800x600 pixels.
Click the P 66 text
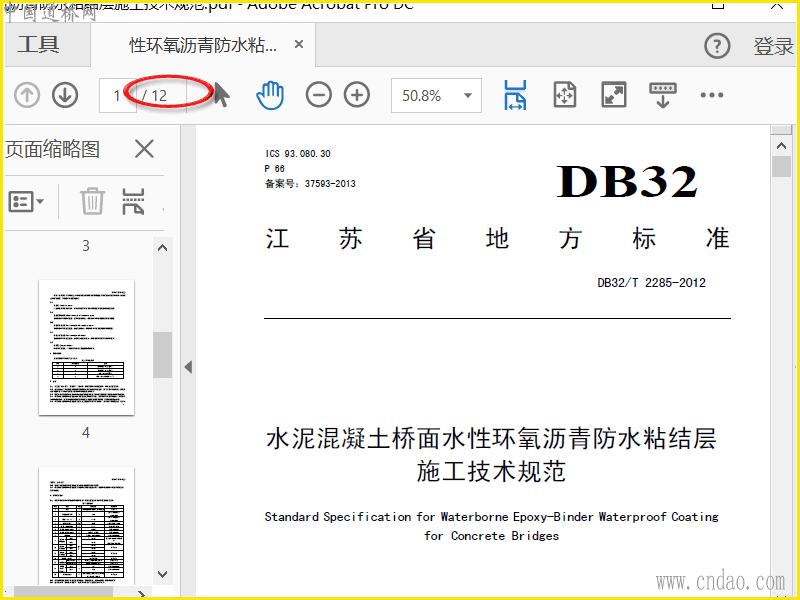tap(274, 168)
